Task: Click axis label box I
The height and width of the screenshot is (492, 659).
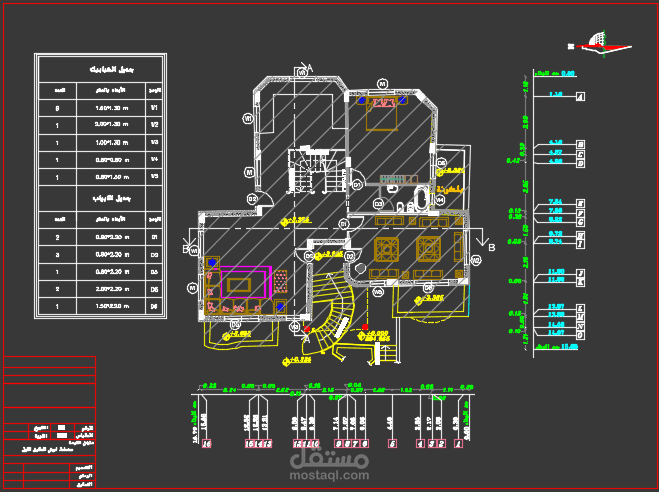Action: click(580, 244)
